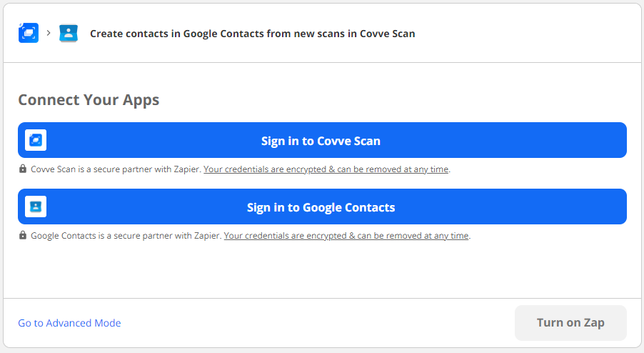
Task: Click the divider line above Advanced Mode link
Action: point(321,298)
